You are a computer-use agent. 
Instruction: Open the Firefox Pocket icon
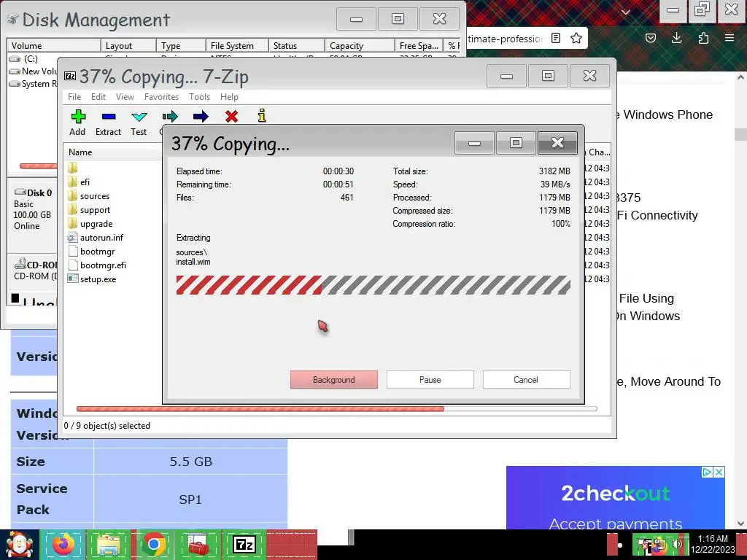[651, 38]
